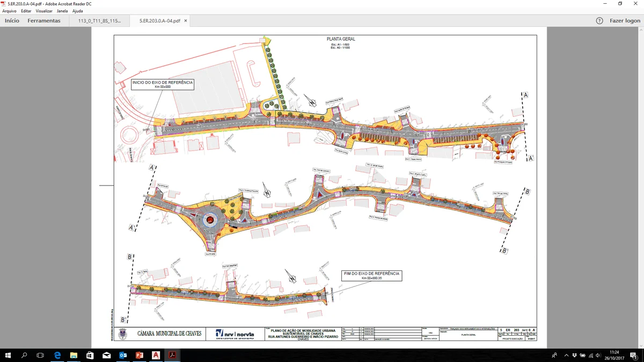The height and width of the screenshot is (362, 644).
Task: Select the Acrobat Reader icon in the taskbar
Action: click(172, 354)
